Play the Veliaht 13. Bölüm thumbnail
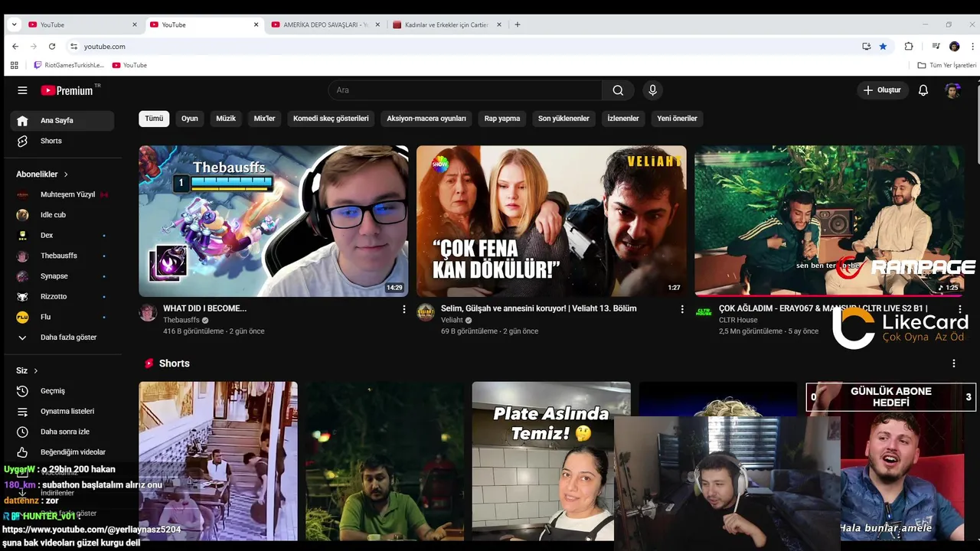Image resolution: width=980 pixels, height=551 pixels. click(x=551, y=221)
